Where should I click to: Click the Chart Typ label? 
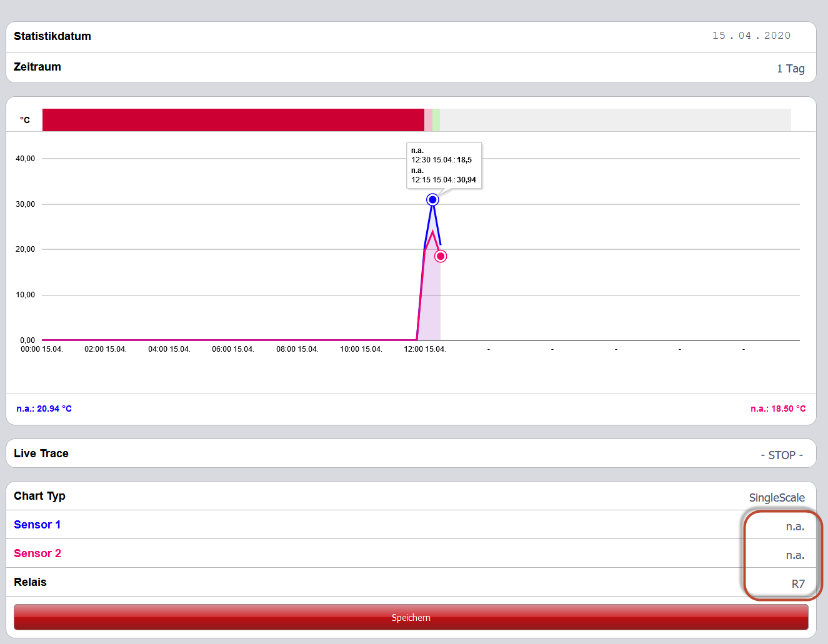coord(39,496)
